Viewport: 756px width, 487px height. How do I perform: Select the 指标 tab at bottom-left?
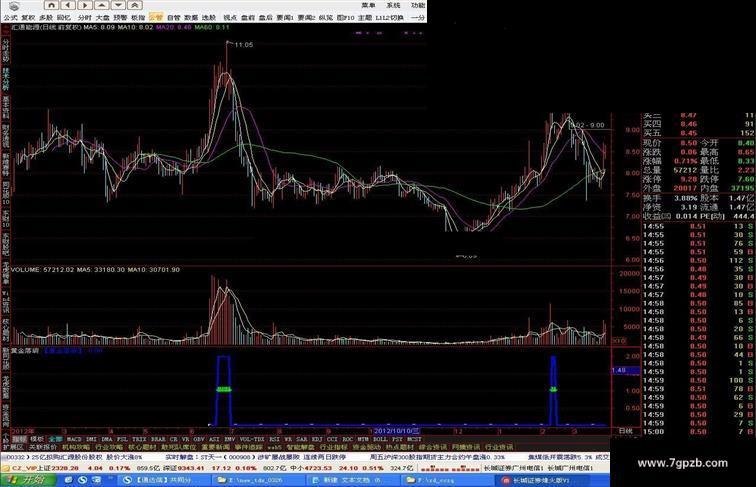click(19, 440)
